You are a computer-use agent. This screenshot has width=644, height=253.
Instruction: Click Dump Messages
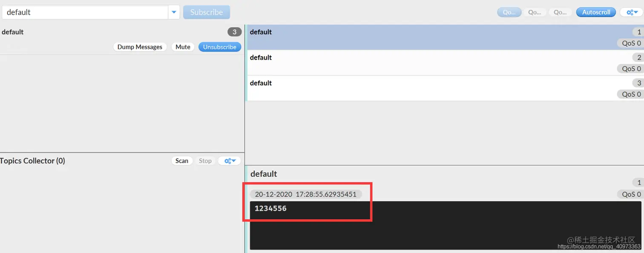[140, 47]
